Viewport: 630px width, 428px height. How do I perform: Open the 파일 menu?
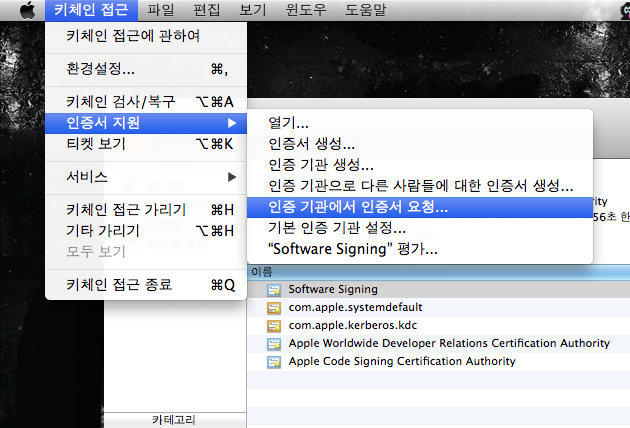click(x=161, y=10)
